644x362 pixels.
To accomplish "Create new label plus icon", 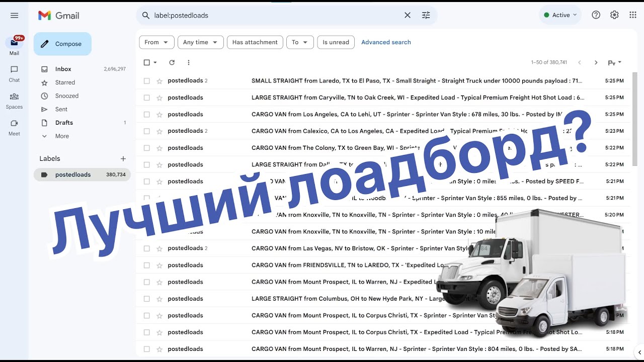I will coord(123,158).
